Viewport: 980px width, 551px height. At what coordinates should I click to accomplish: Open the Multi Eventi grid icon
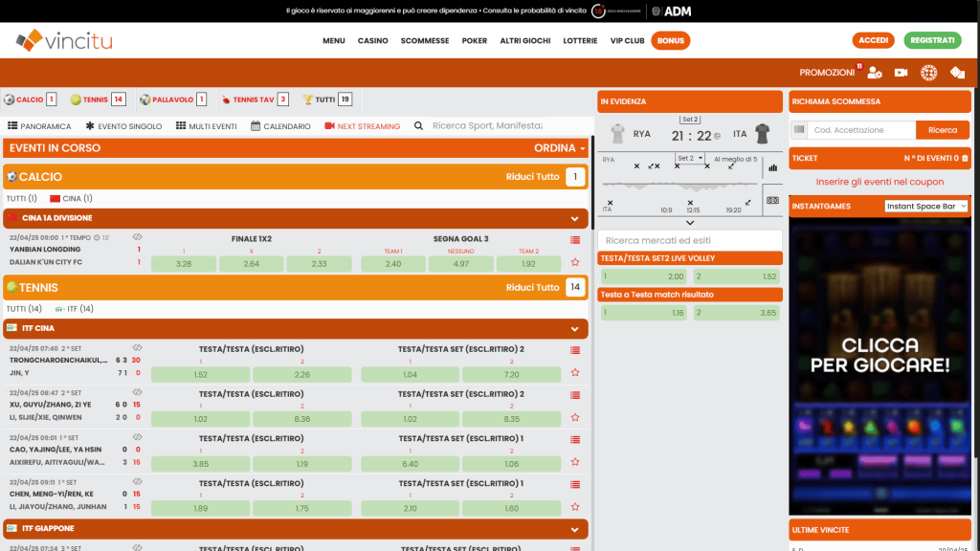181,125
